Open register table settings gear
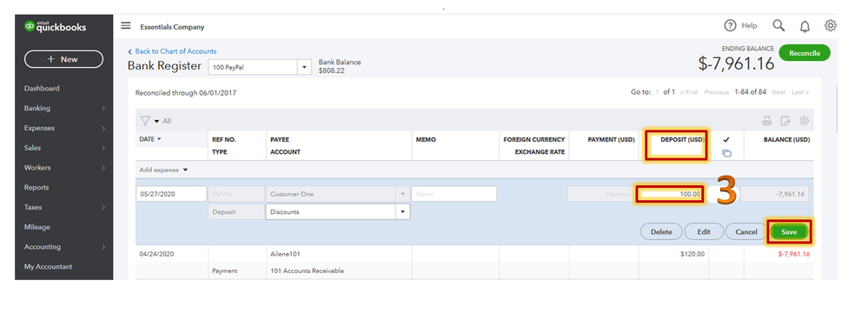 [x=805, y=121]
